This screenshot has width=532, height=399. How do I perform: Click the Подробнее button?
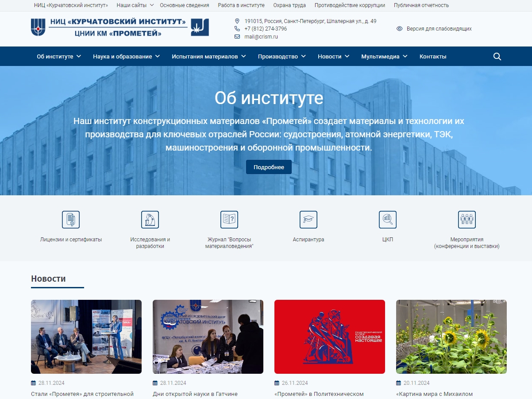268,167
